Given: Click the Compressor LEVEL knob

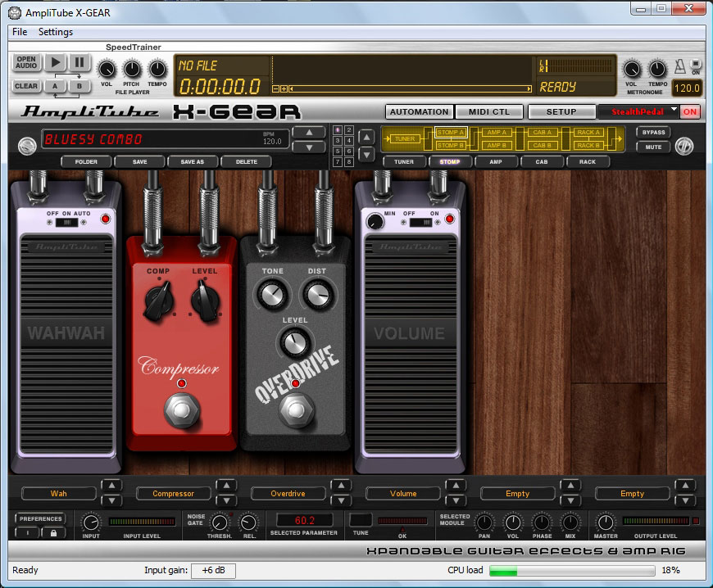Looking at the screenshot, I should [205, 301].
